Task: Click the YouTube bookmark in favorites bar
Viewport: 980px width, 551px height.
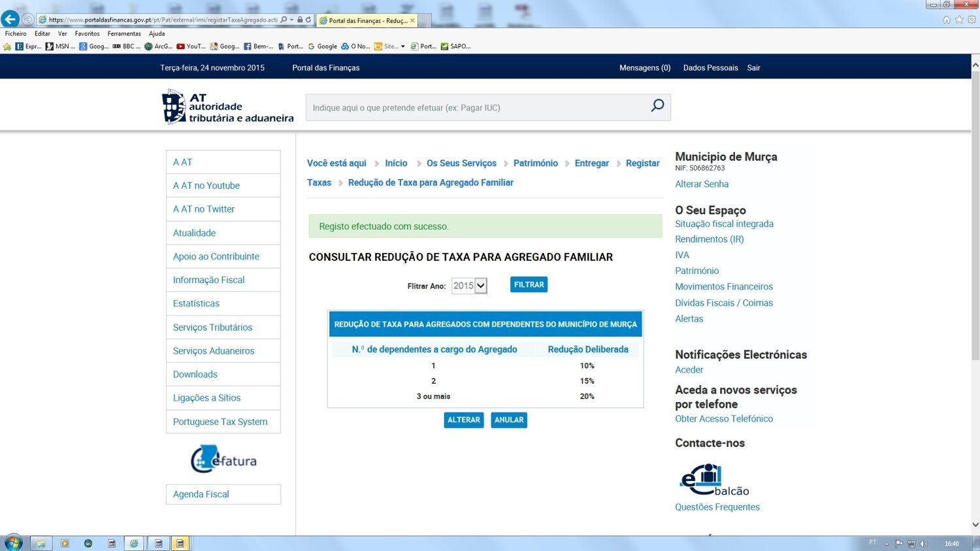Action: tap(191, 46)
